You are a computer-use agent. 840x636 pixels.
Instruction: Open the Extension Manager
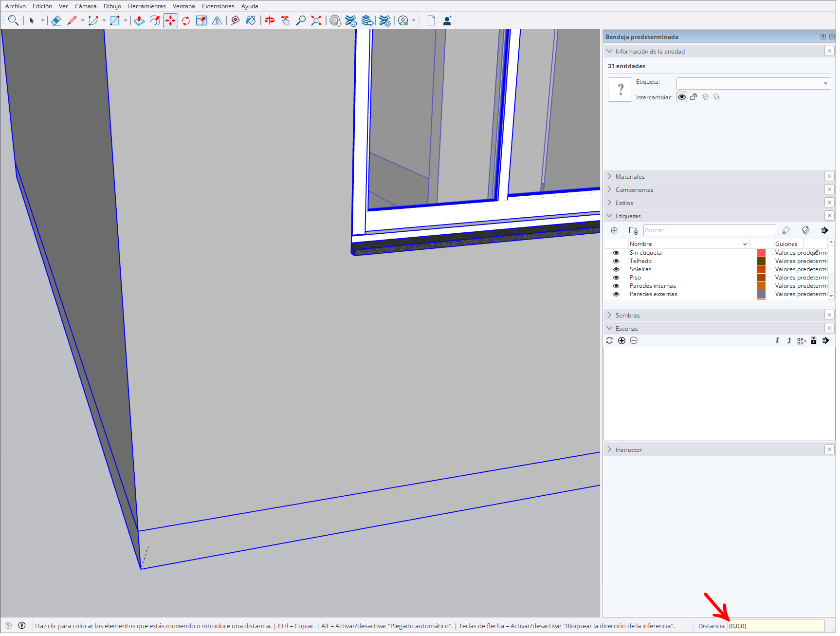[384, 20]
